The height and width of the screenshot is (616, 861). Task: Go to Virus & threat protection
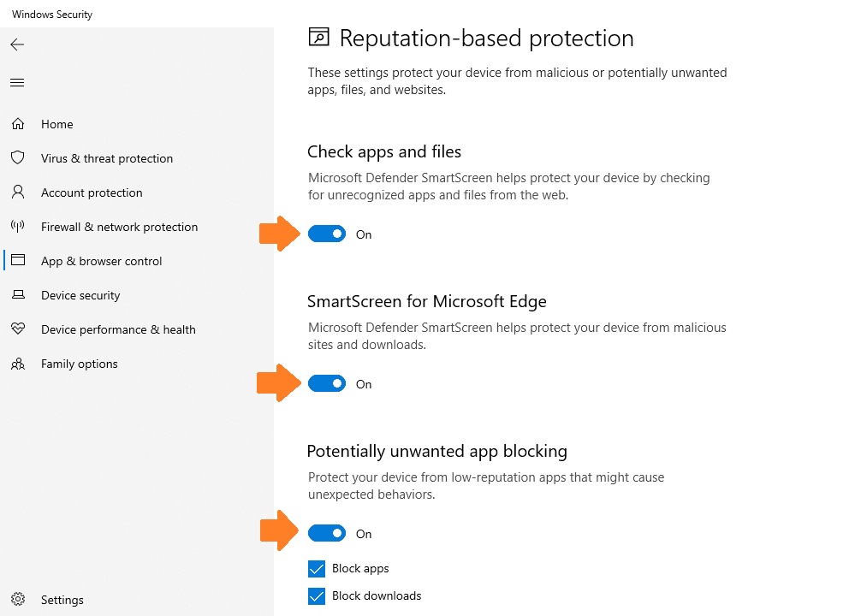pyautogui.click(x=107, y=158)
